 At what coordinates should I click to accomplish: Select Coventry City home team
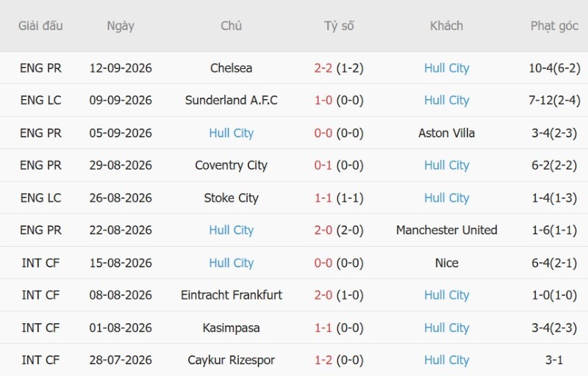[x=232, y=165]
